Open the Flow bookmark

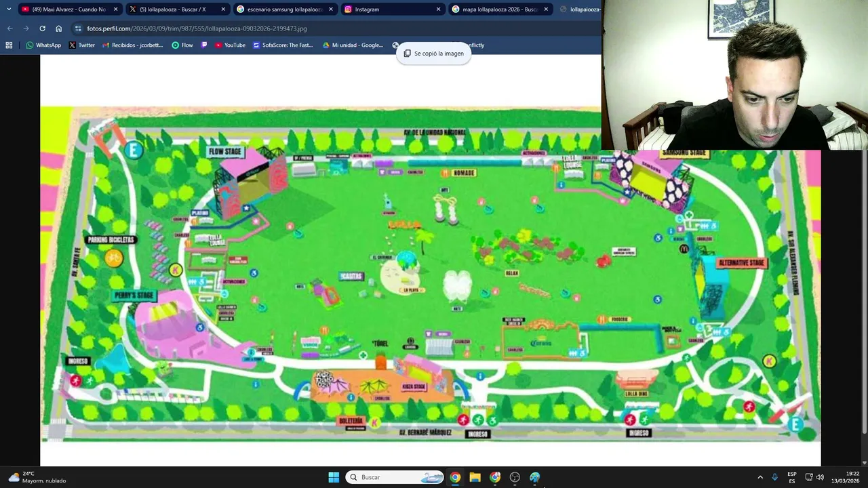182,45
